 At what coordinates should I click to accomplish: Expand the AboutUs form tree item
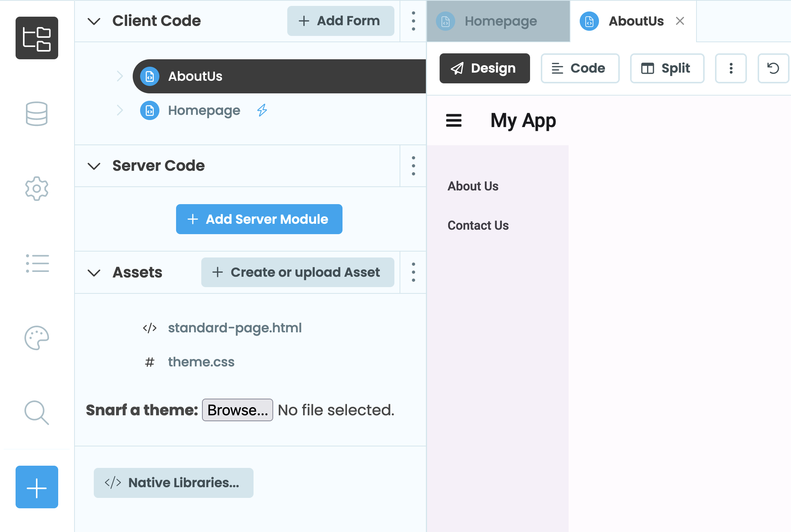[x=119, y=76]
